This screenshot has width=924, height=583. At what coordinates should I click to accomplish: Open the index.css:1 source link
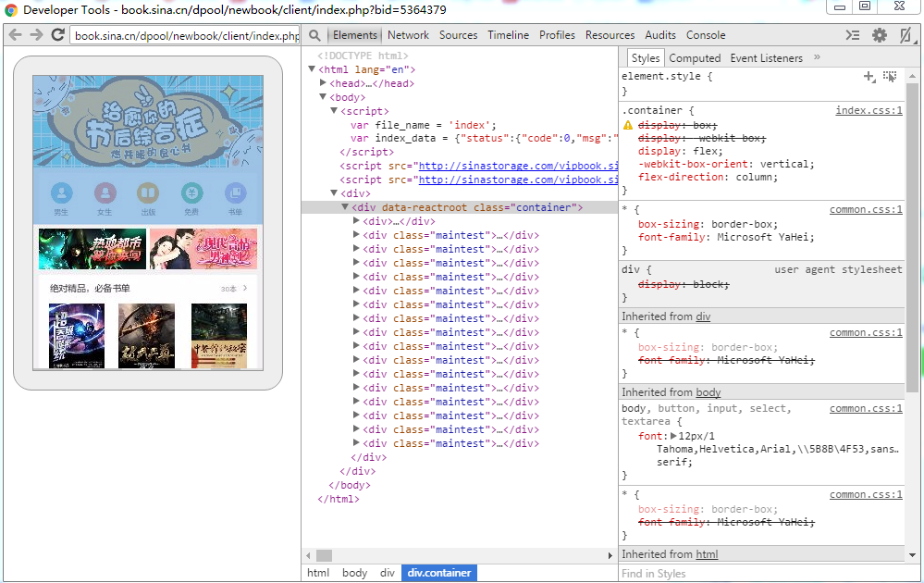pos(869,110)
